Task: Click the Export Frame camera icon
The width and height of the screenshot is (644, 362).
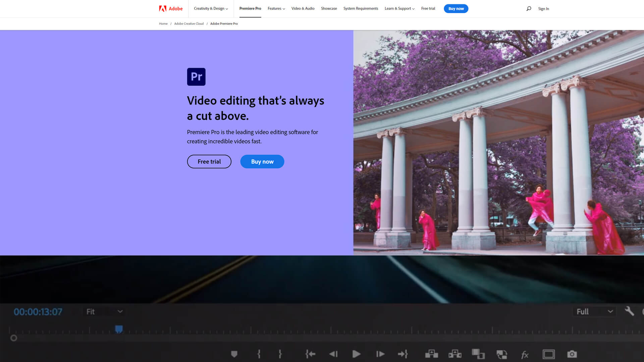Action: pos(572,354)
